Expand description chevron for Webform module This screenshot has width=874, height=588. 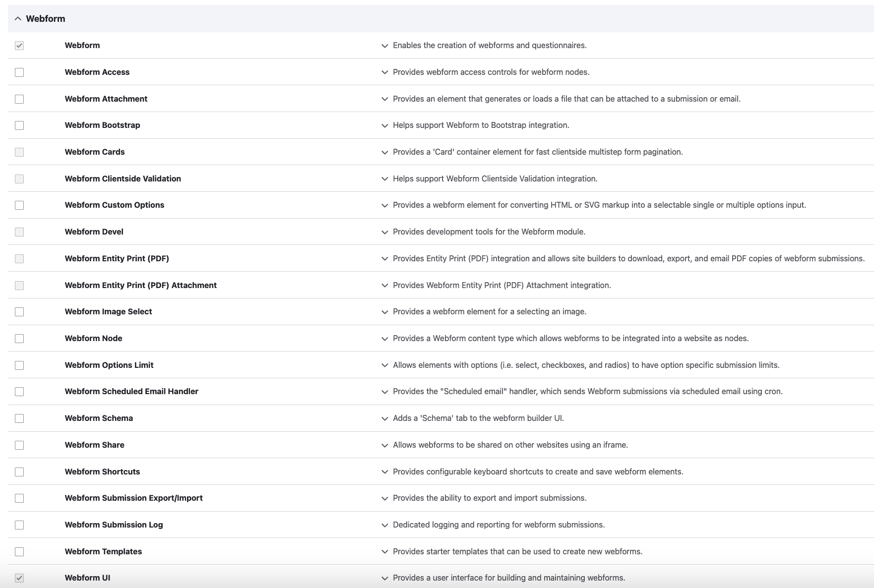coord(384,46)
